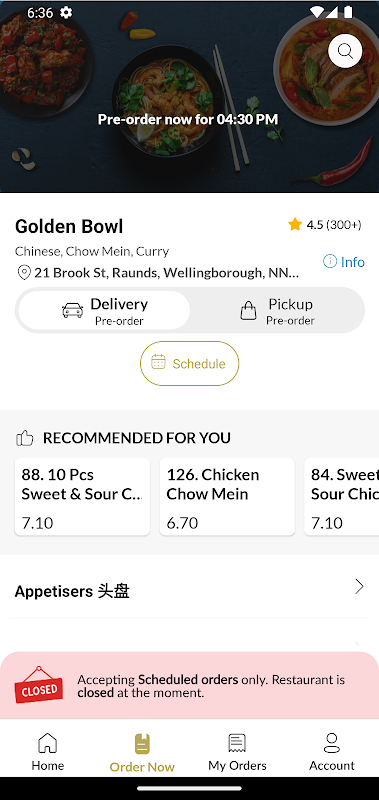Open My Orders receipt icon

tap(237, 743)
